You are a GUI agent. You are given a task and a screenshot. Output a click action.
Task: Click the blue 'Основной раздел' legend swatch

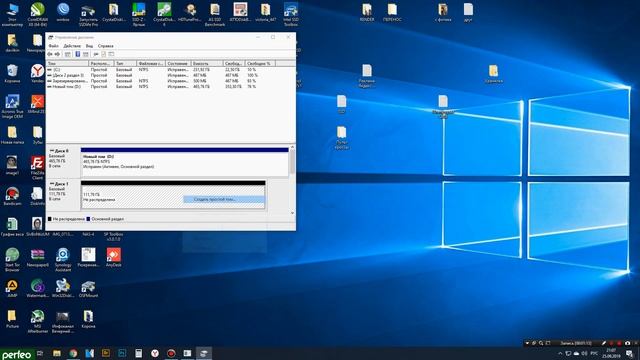tap(88, 219)
